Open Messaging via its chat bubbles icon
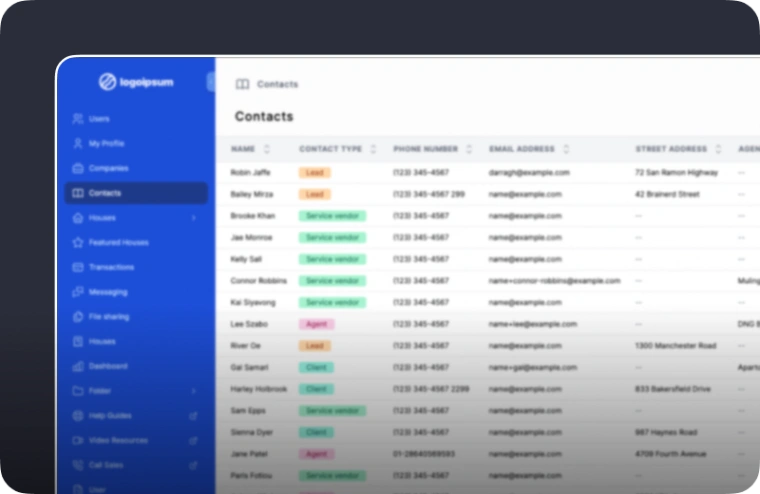 click(78, 292)
